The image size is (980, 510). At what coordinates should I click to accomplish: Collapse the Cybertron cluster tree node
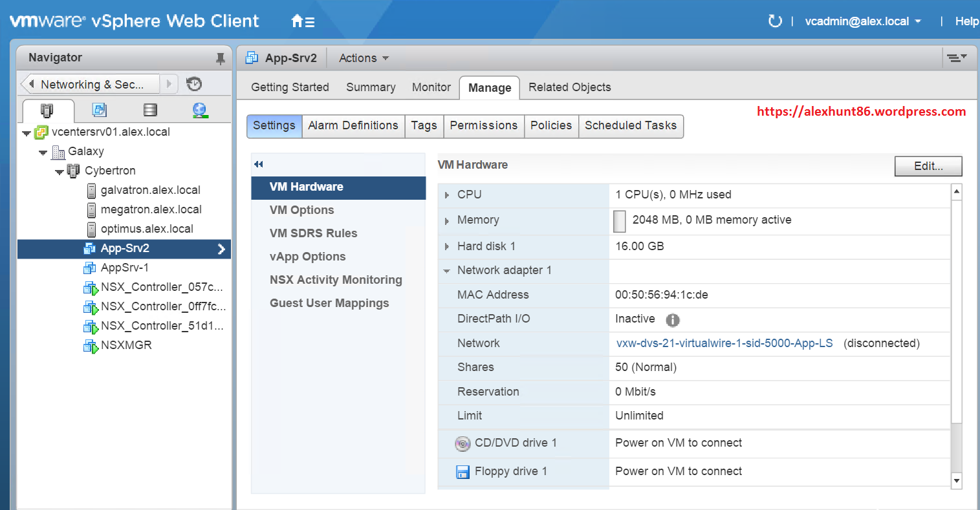click(x=60, y=172)
